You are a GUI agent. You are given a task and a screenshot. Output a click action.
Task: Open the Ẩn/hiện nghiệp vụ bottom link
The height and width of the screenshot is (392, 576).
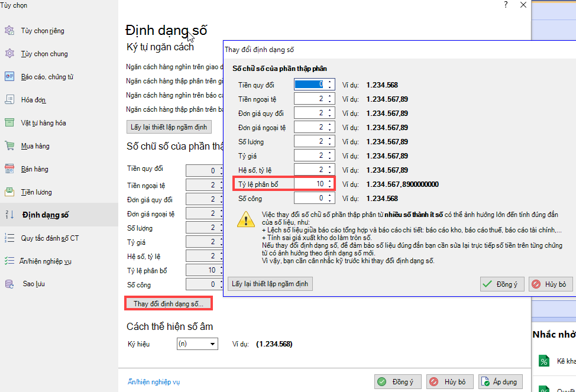point(153,382)
